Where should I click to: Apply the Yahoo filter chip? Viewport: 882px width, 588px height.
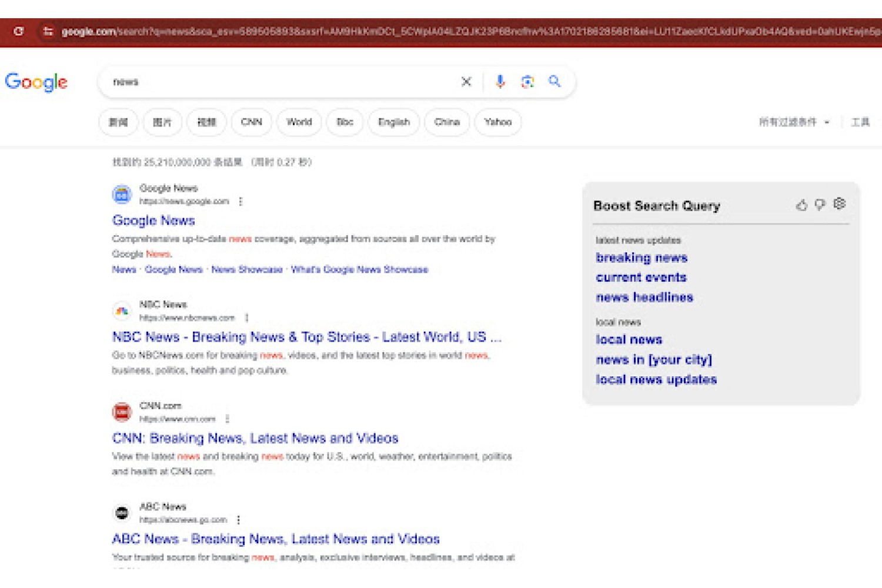(x=498, y=122)
